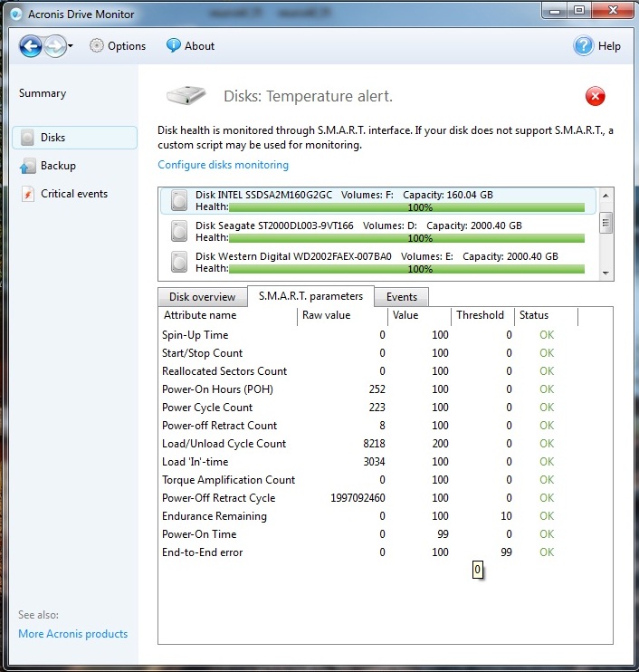Select Reallocated Sectors Count row

[x=369, y=371]
